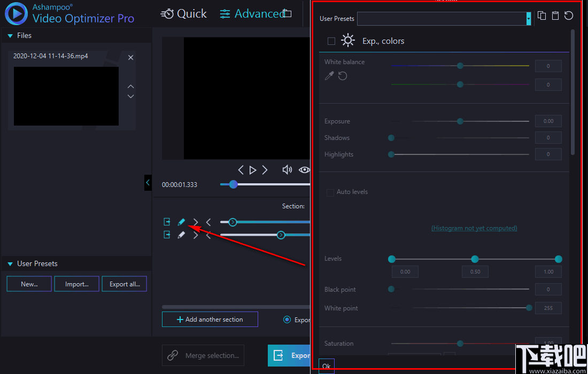This screenshot has width=588, height=374.
Task: Open the User Presets dropdown
Action: (528, 18)
